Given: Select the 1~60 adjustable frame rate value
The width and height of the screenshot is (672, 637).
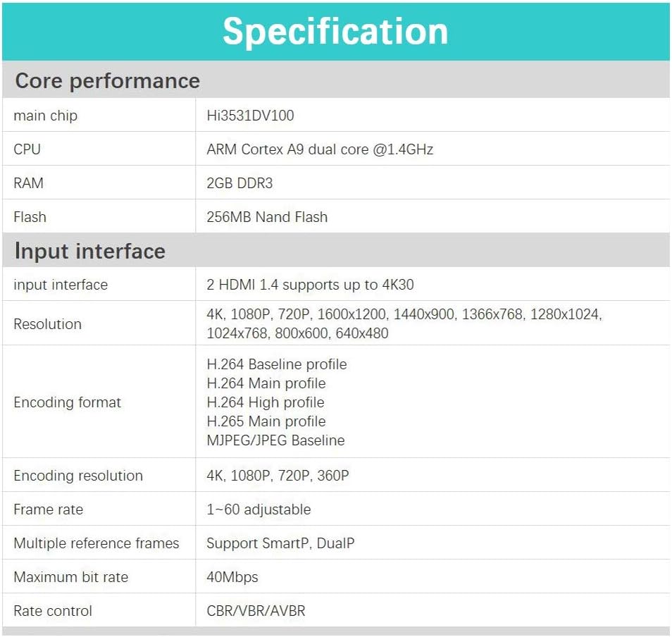Looking at the screenshot, I should pos(259,509).
